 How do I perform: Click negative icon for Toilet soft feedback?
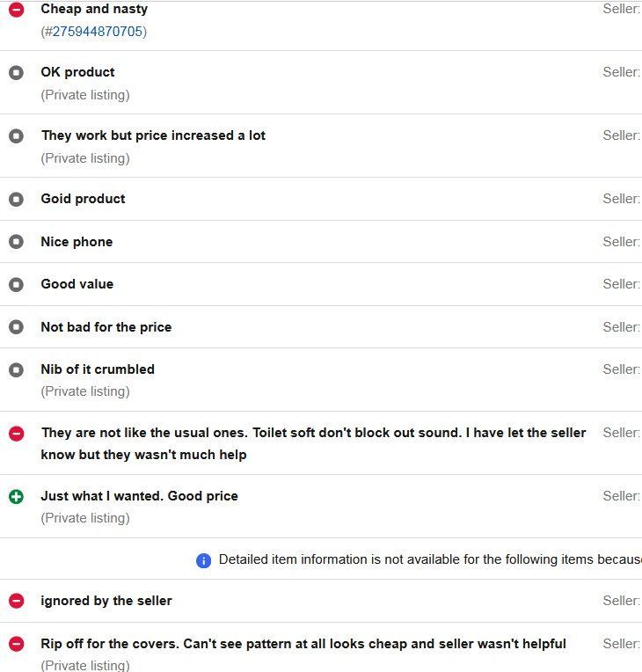pyautogui.click(x=17, y=434)
